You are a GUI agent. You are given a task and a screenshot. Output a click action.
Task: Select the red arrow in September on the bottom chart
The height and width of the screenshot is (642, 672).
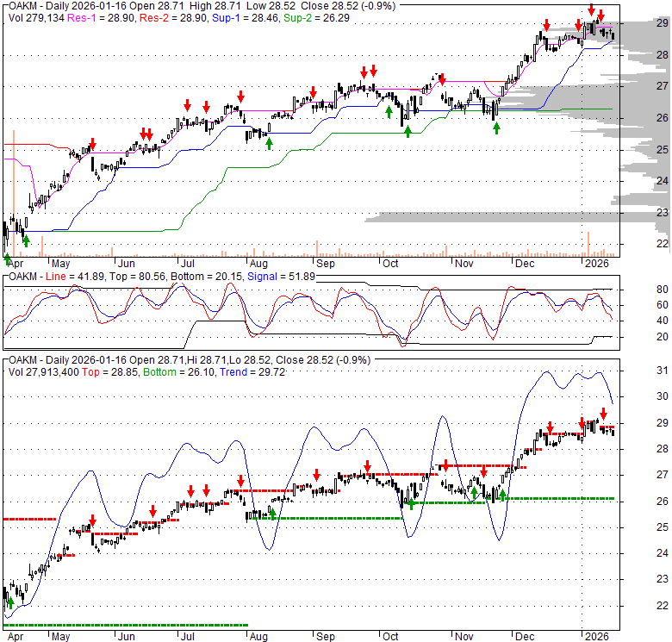pyautogui.click(x=317, y=474)
